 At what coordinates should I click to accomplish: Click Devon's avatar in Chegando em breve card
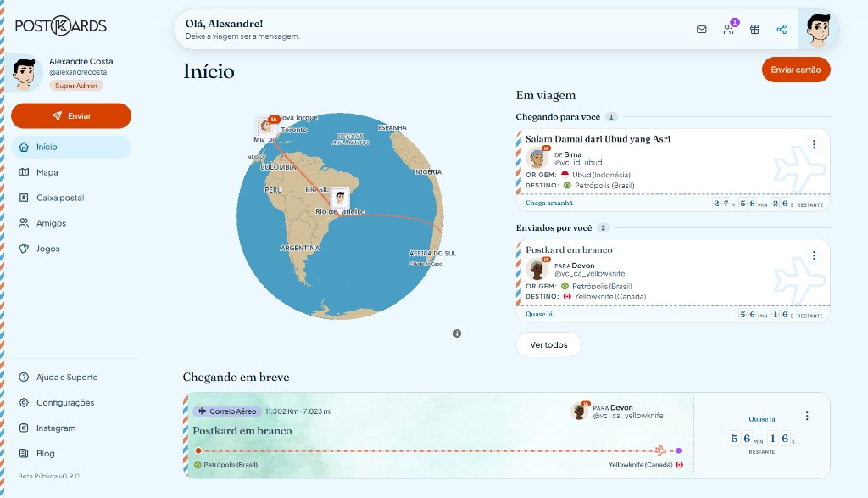(580, 411)
